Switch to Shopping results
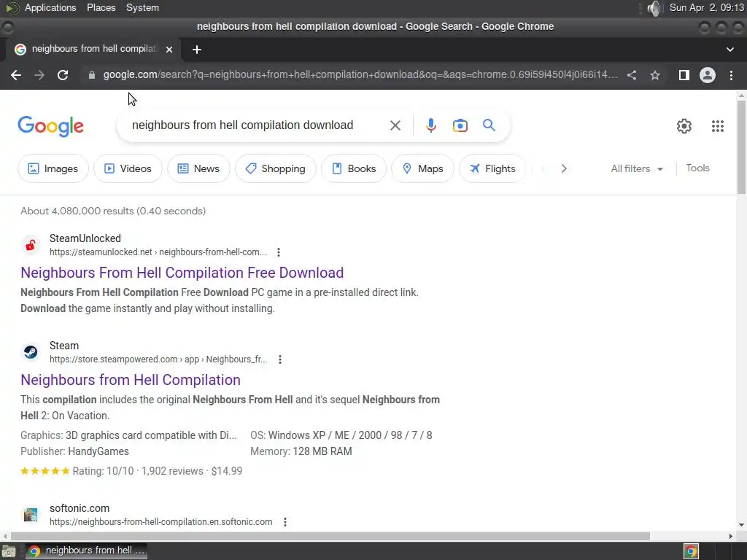Screen dimensions: 747x560 tap(275, 168)
